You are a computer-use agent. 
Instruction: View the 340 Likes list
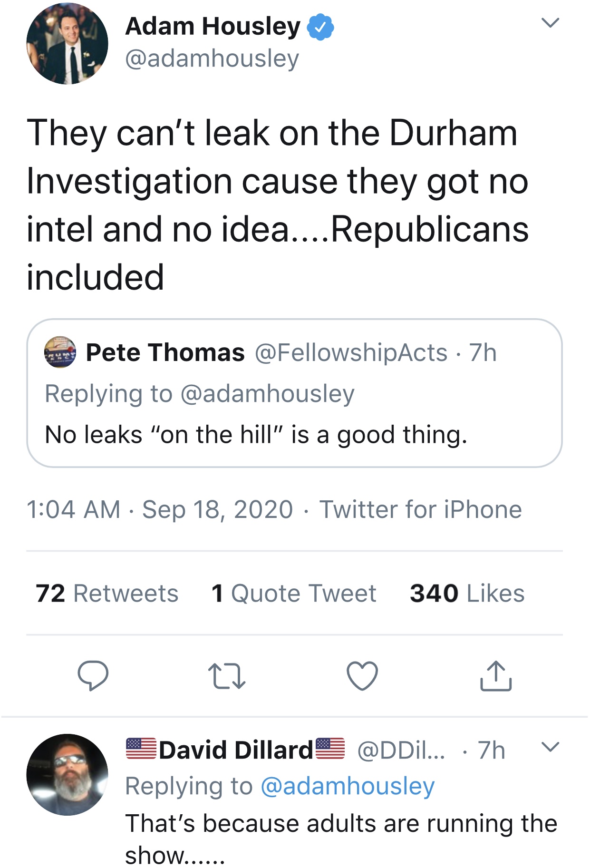tap(467, 594)
